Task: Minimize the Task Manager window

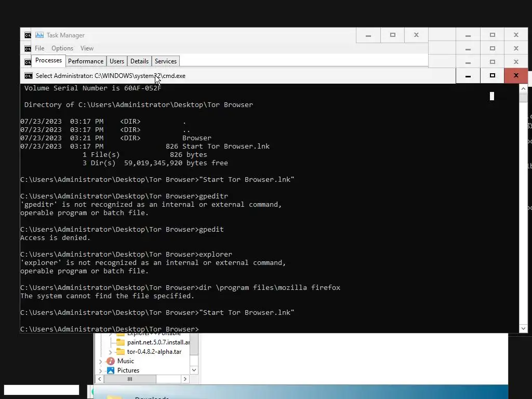Action: point(368,35)
